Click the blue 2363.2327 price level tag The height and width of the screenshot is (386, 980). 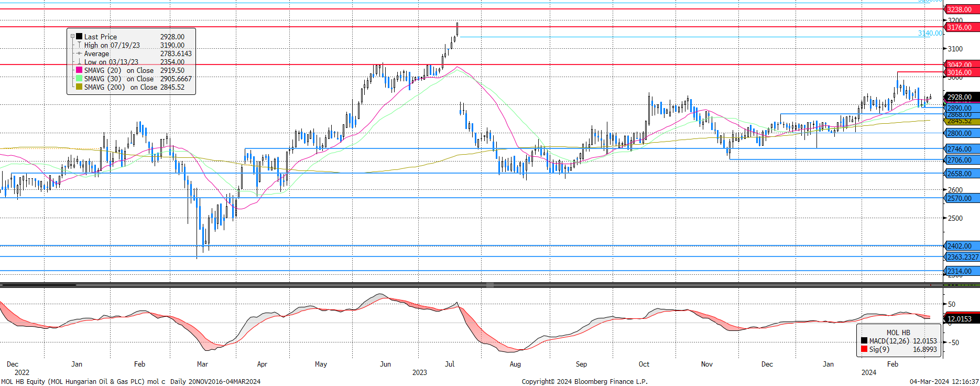point(961,257)
